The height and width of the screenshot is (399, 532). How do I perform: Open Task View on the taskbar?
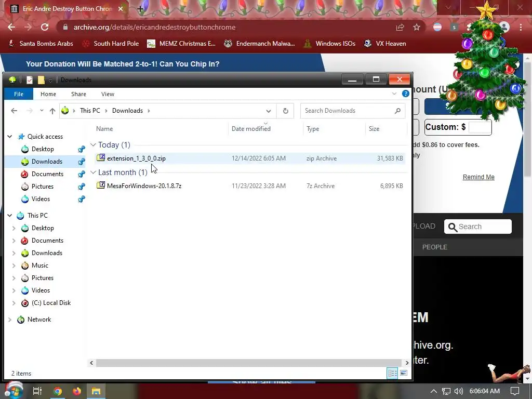(37, 391)
